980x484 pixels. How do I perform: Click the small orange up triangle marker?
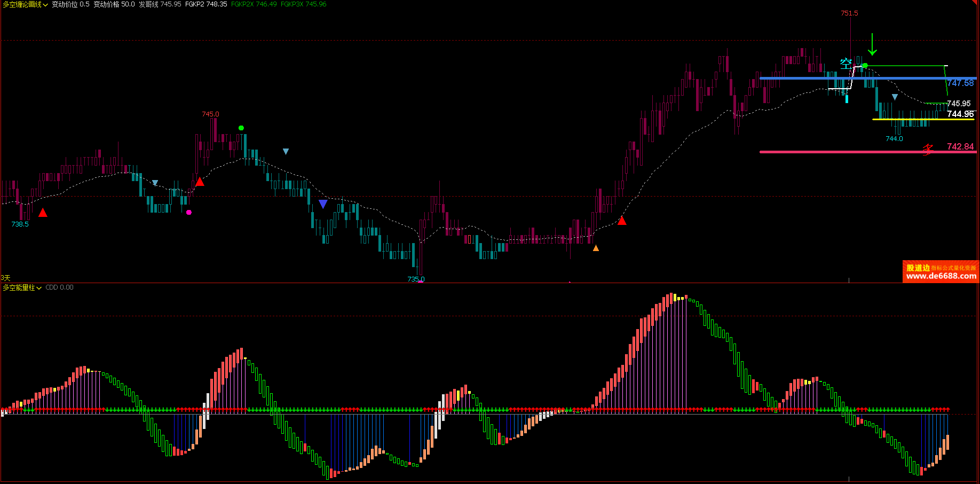pyautogui.click(x=596, y=248)
